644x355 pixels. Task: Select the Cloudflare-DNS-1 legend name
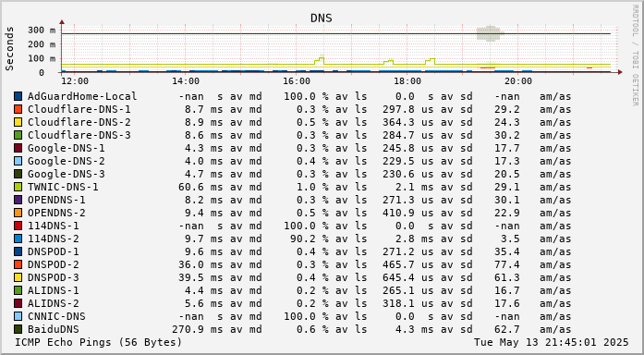point(79,109)
